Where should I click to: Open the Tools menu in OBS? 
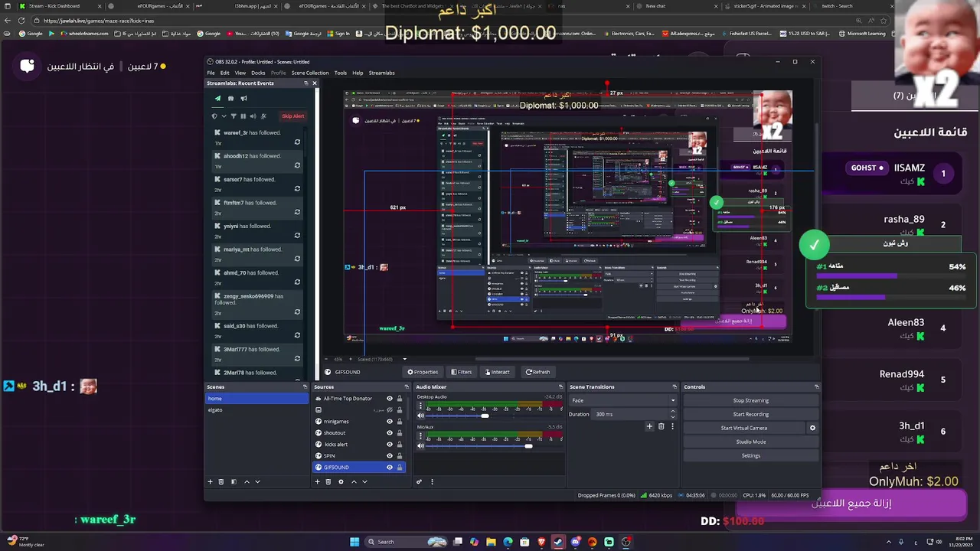340,73
